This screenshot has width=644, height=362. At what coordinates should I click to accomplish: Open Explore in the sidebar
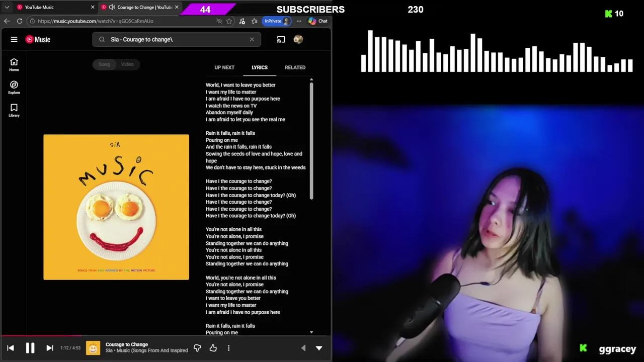(14, 87)
